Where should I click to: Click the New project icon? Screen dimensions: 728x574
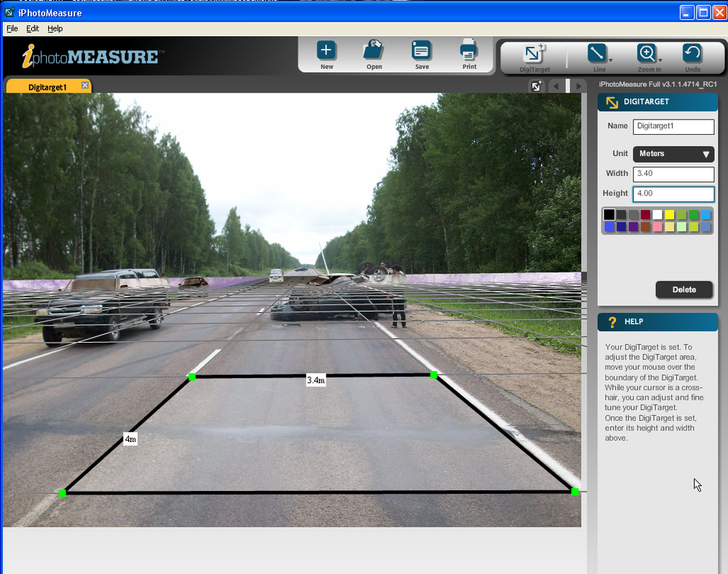tap(326, 51)
